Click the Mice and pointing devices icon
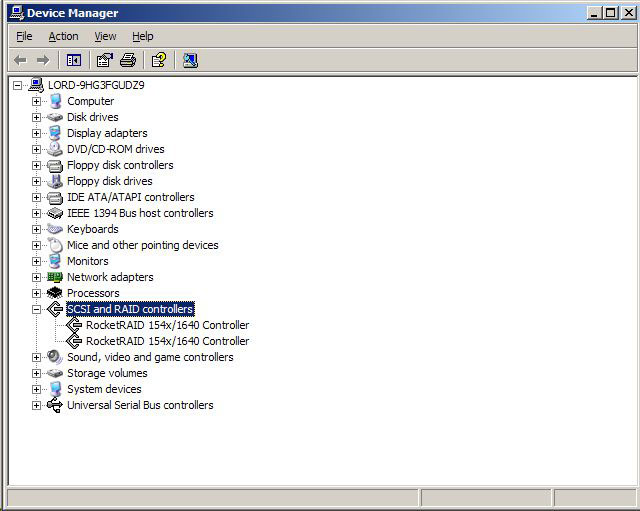The height and width of the screenshot is (511, 640). coord(55,245)
